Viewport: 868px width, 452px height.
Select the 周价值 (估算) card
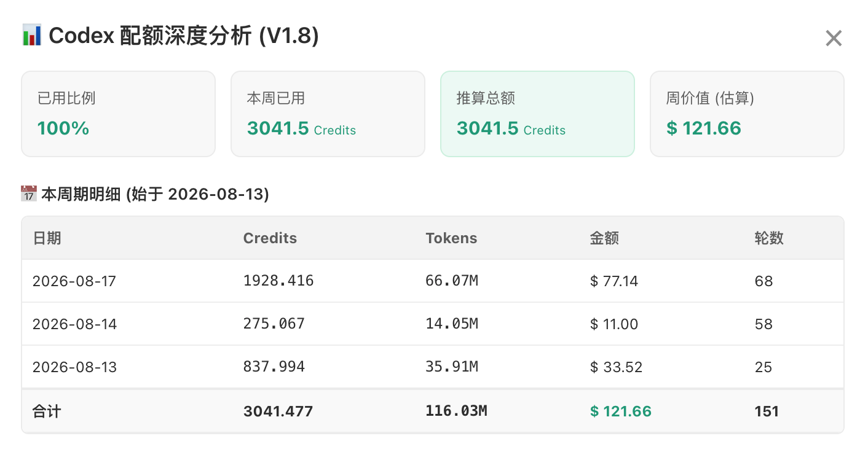click(747, 114)
